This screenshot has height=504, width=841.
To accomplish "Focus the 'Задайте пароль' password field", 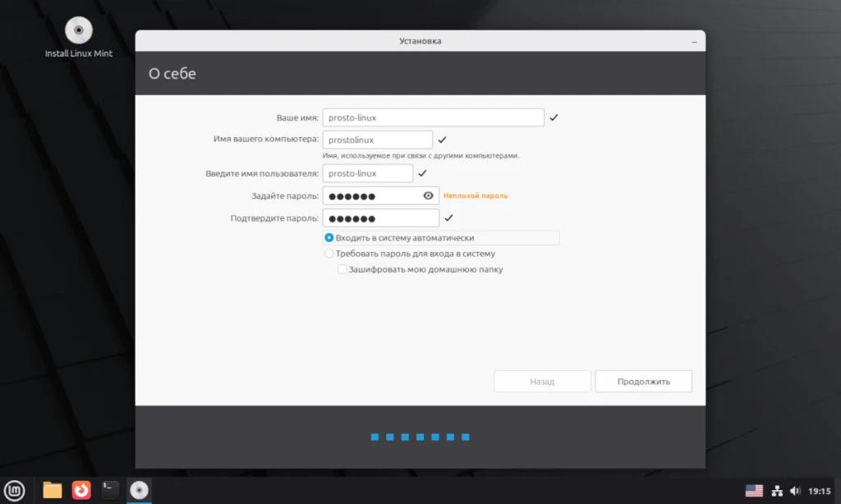I will (381, 195).
